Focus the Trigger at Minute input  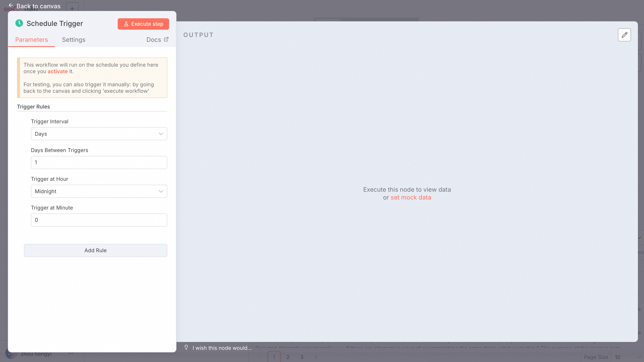click(99, 220)
